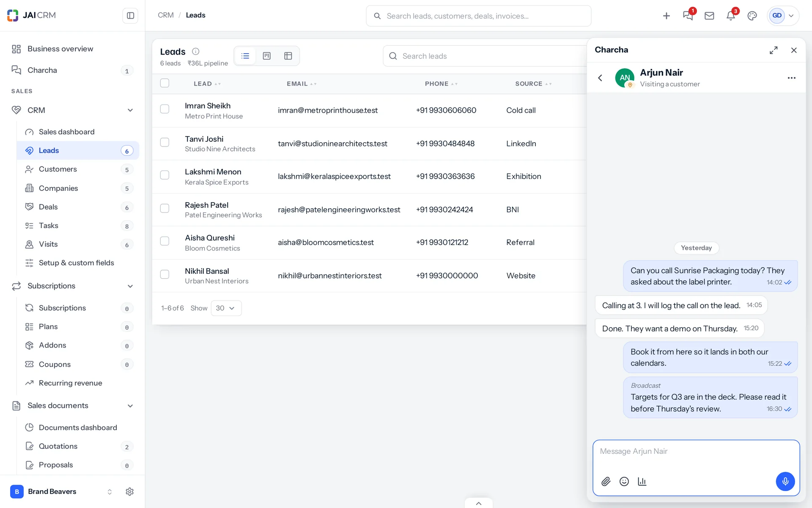812x508 pixels.
Task: Select Aisha Qureshi lead checkbox
Action: point(165,241)
